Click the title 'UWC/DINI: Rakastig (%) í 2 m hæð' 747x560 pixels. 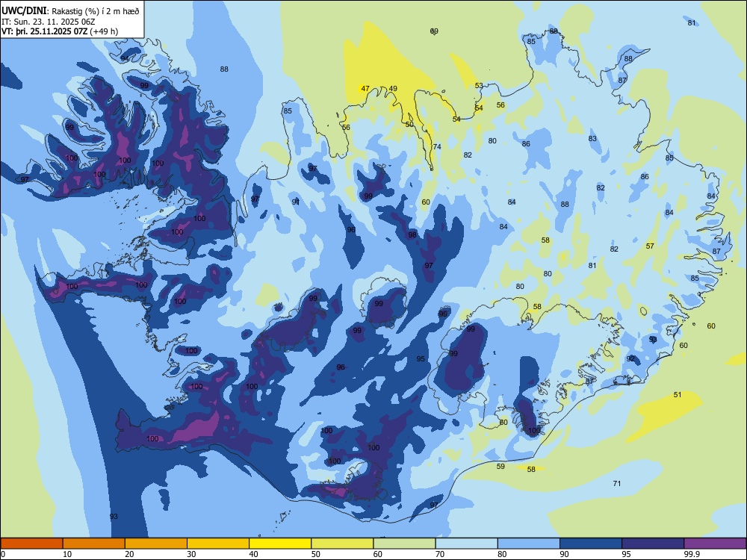pyautogui.click(x=70, y=11)
